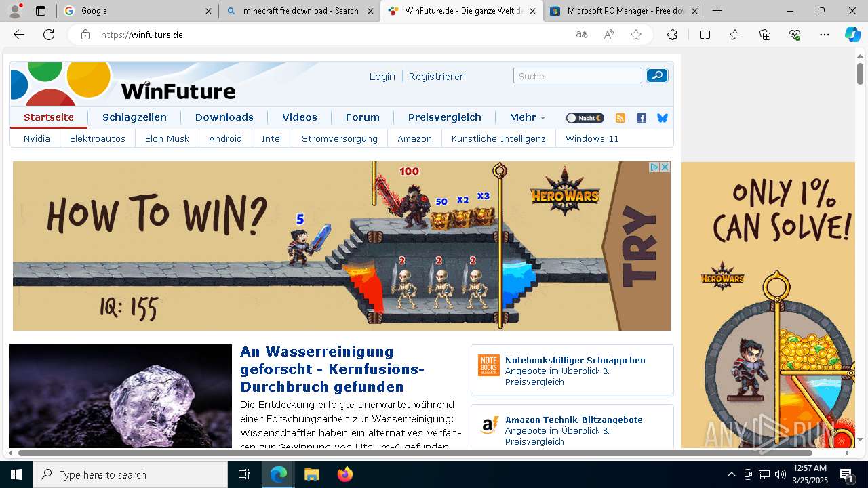Open the Intel topic link

point(272,138)
